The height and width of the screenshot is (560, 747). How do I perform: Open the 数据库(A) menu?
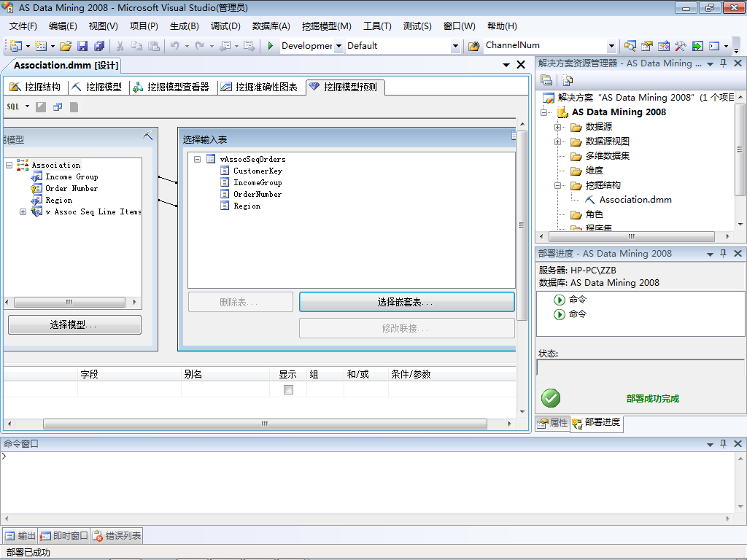click(x=271, y=26)
